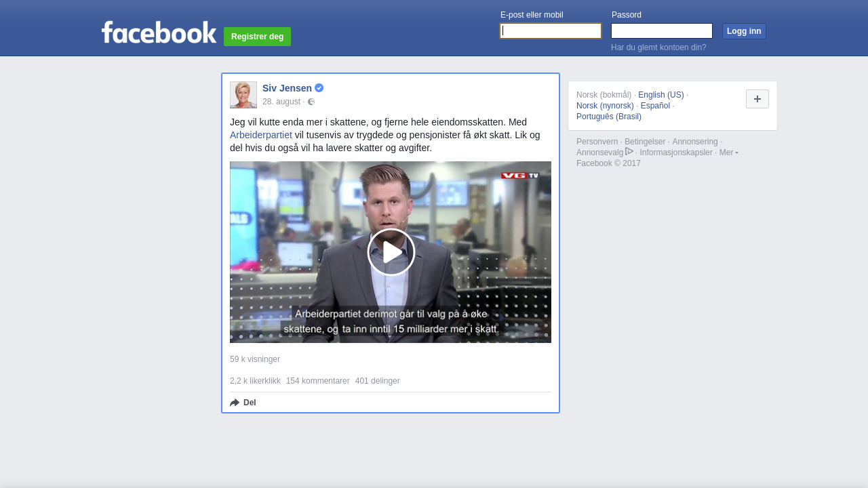
Task: Select Norsk (nynorsk) language
Action: (x=605, y=106)
